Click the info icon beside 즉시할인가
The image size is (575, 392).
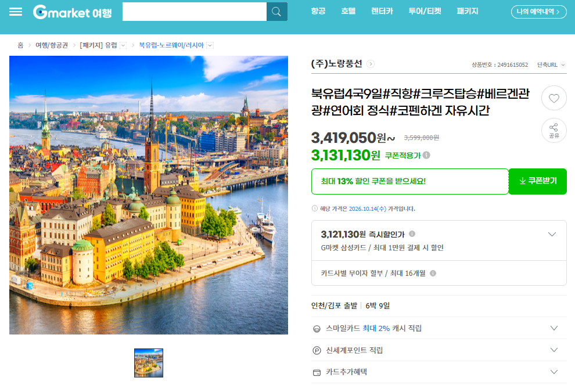point(412,234)
